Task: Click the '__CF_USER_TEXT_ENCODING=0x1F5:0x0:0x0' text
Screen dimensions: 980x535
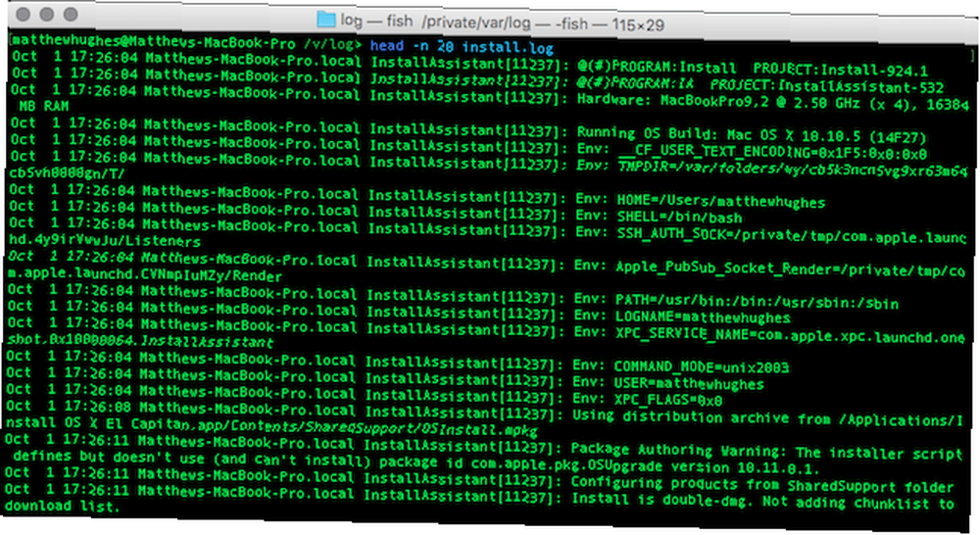Action: (772, 152)
